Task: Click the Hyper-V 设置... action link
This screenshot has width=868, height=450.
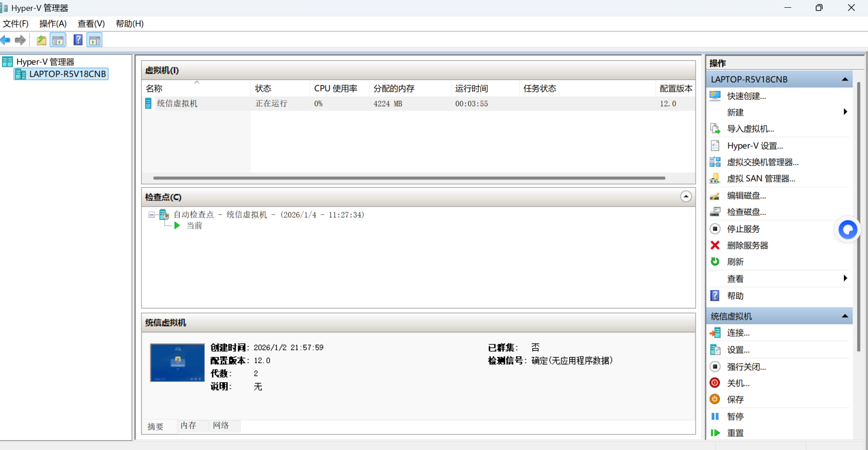Action: click(755, 145)
